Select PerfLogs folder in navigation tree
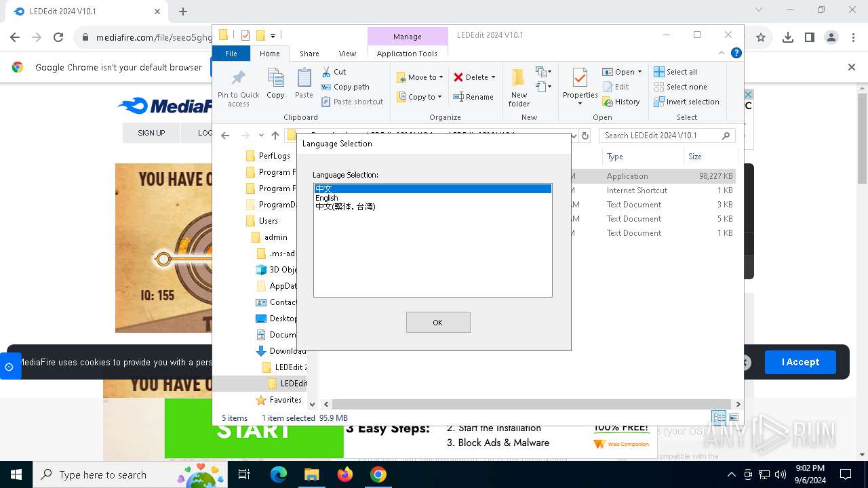The image size is (868, 488). point(268,156)
